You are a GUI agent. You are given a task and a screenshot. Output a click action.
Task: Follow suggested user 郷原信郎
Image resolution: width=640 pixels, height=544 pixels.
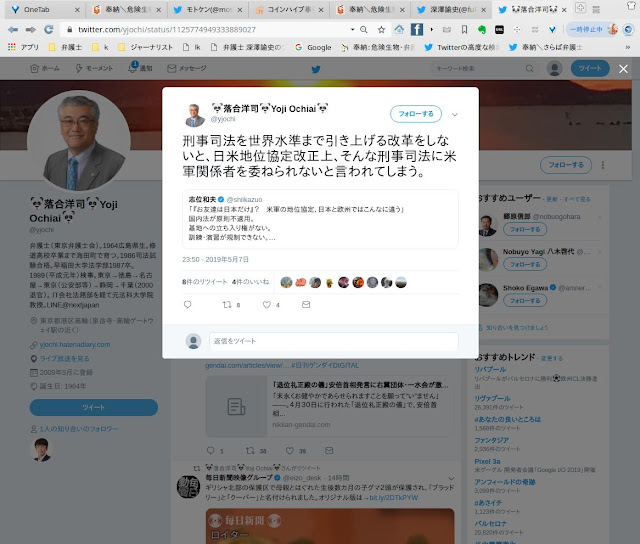525,229
